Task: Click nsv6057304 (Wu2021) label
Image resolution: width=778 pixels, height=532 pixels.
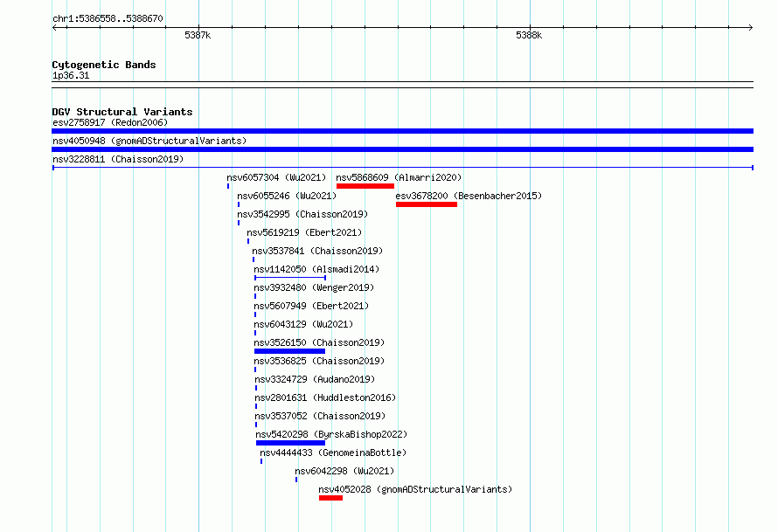Action: pyautogui.click(x=276, y=177)
